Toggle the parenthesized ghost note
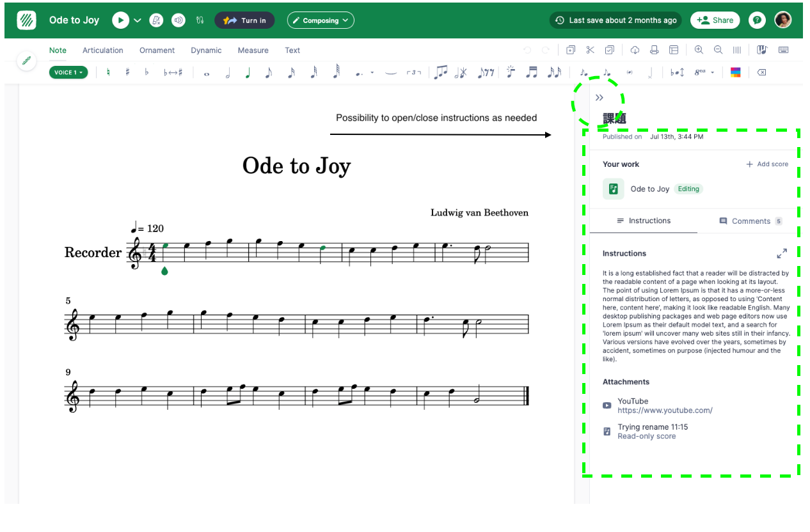This screenshot has height=532, width=810. (x=630, y=73)
